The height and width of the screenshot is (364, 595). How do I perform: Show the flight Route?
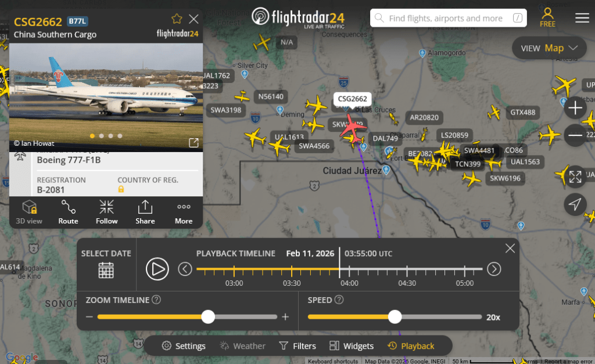pos(69,212)
